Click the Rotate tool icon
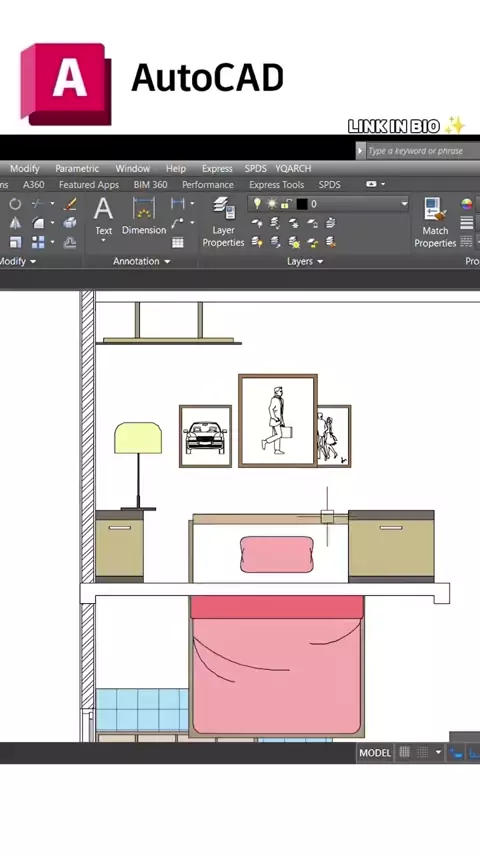This screenshot has height=854, width=480. 15,204
